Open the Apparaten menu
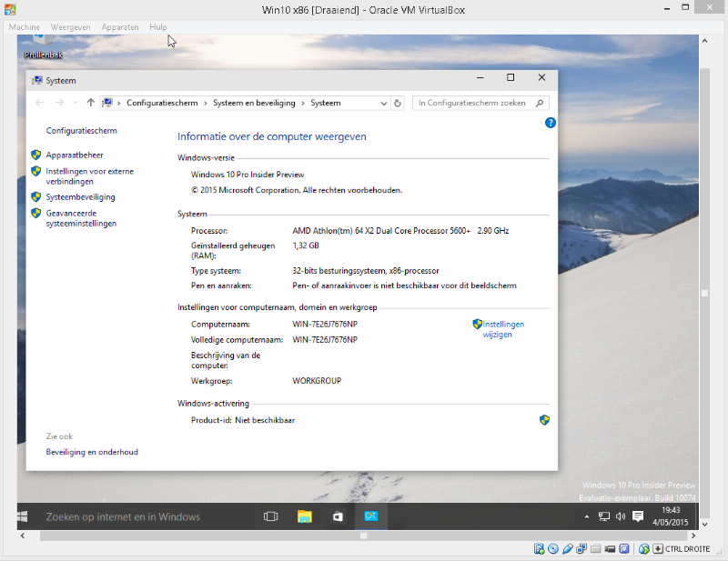 coord(120,27)
